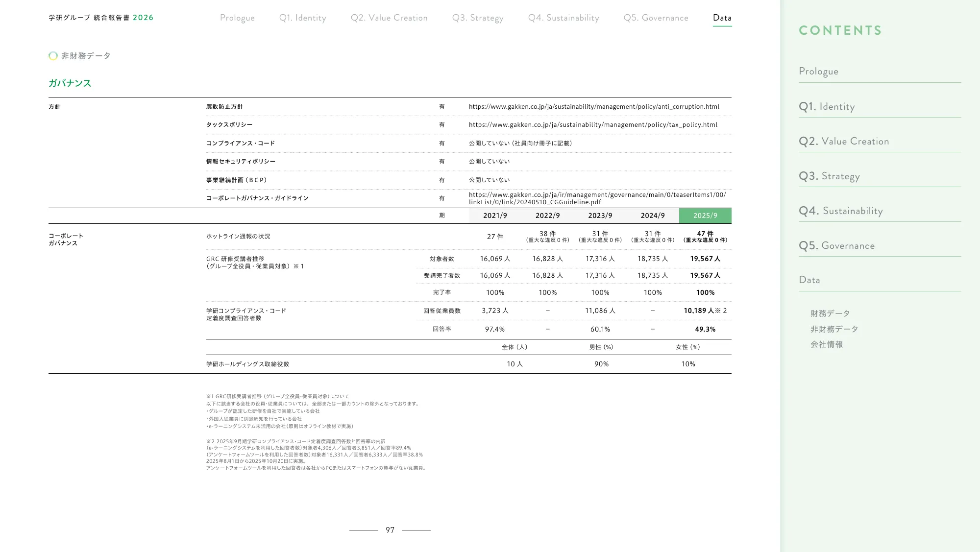Click the 27 件 hotline value
The height and width of the screenshot is (552, 980).
coord(495,237)
